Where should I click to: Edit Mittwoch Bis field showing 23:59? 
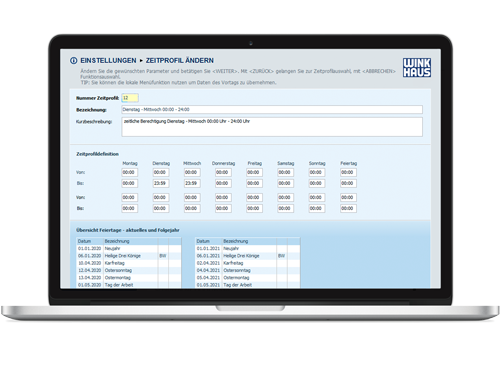192,183
